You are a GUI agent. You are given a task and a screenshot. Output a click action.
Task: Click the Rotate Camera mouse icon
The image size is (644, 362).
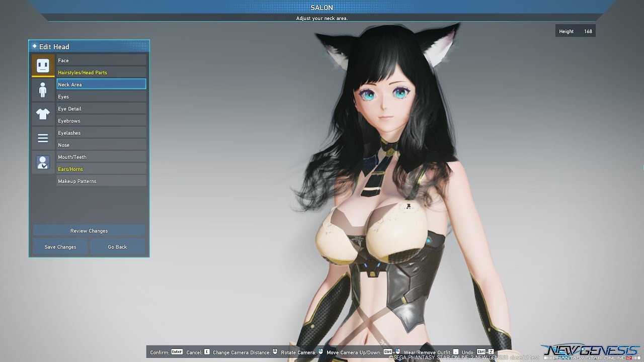point(320,352)
